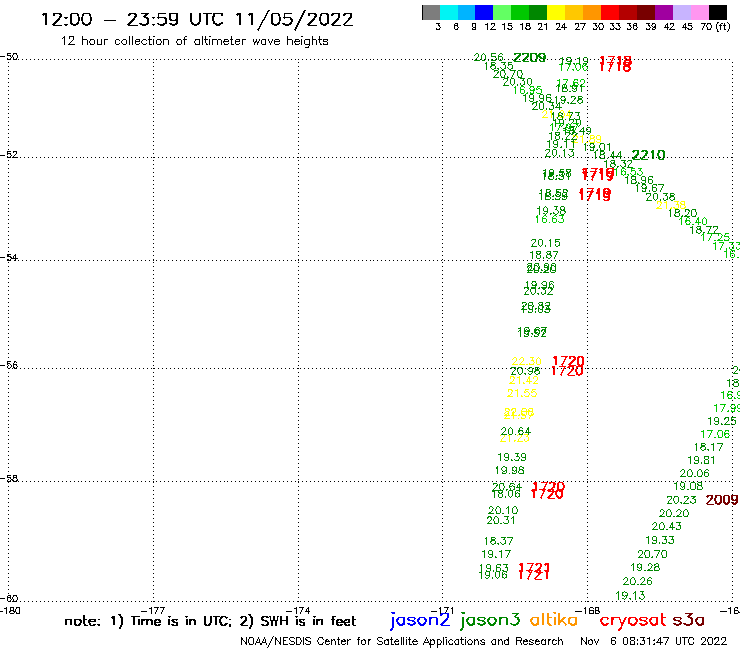Click the -177 longitude axis label
Image resolution: width=740 pixels, height=650 pixels.
(153, 611)
